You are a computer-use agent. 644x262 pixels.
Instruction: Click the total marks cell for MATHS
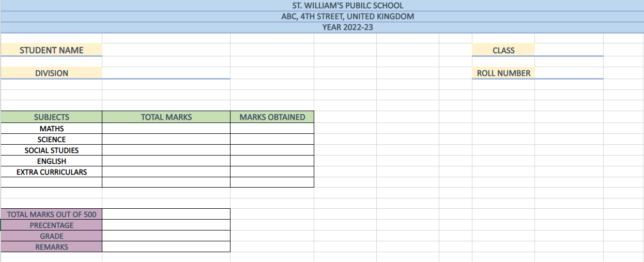[166, 129]
